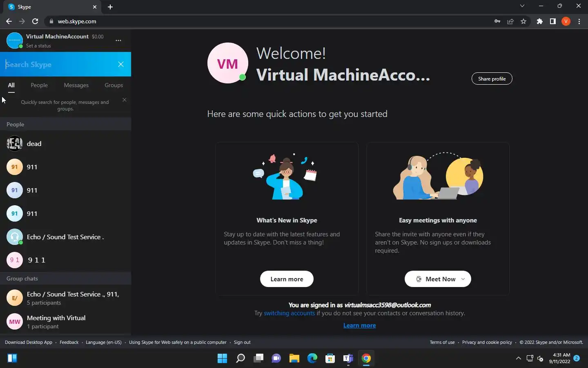
Task: Open the password key icon
Action: tap(497, 21)
